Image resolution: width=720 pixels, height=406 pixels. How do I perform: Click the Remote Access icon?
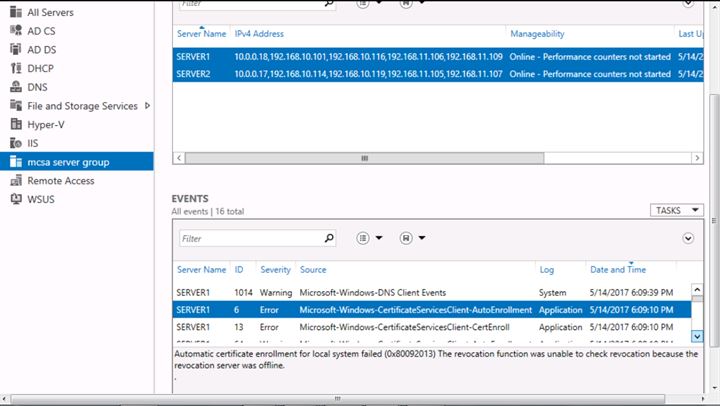coord(16,181)
